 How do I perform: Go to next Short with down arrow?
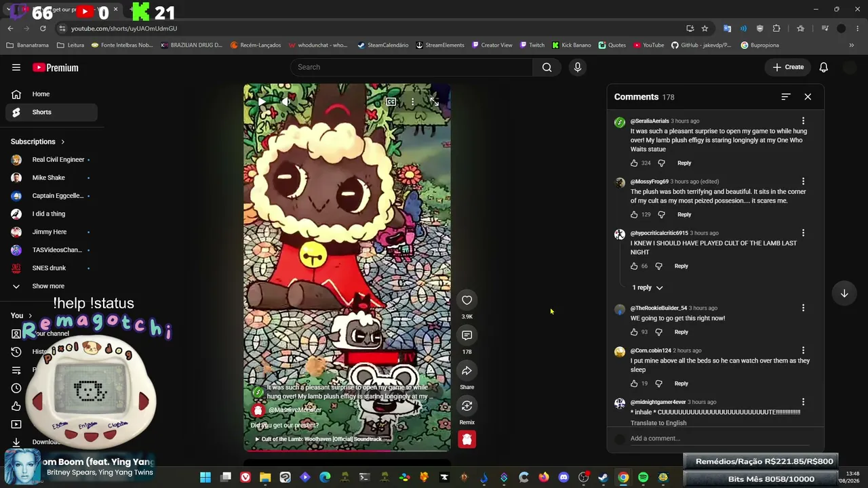click(844, 293)
